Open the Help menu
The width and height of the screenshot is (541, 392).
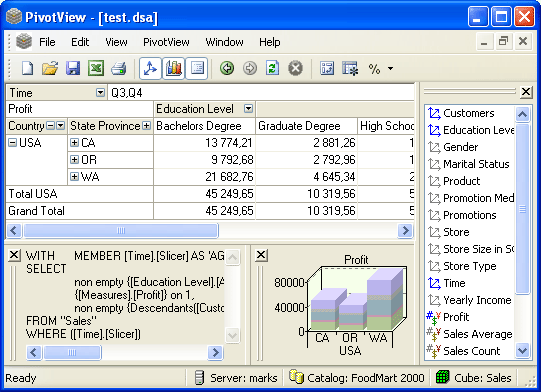tap(269, 42)
